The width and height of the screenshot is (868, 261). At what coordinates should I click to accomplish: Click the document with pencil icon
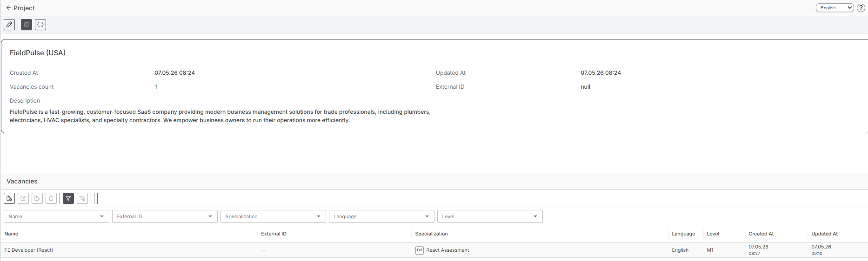tap(37, 198)
